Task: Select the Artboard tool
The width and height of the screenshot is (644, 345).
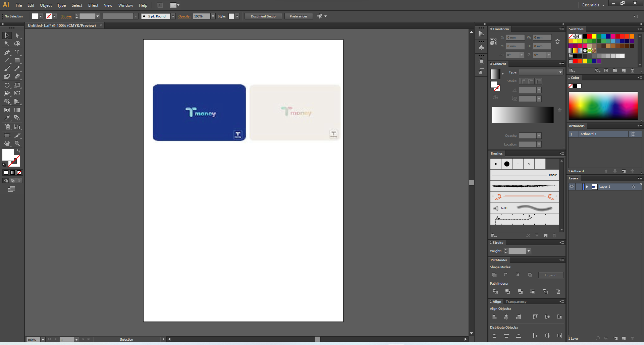Action: pyautogui.click(x=7, y=135)
